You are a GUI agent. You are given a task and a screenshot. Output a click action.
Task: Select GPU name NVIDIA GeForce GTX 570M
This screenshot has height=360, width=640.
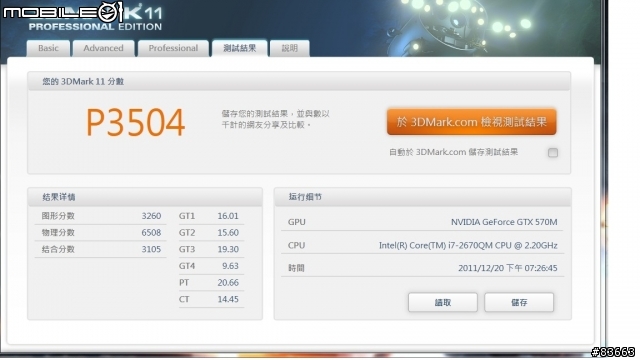coord(504,222)
